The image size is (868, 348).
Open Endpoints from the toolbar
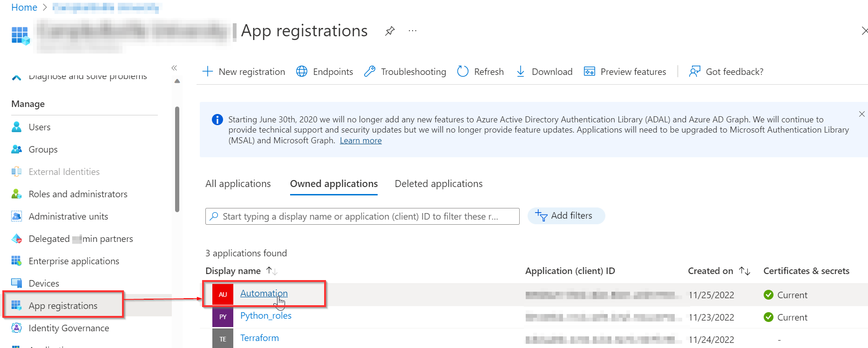coord(325,72)
